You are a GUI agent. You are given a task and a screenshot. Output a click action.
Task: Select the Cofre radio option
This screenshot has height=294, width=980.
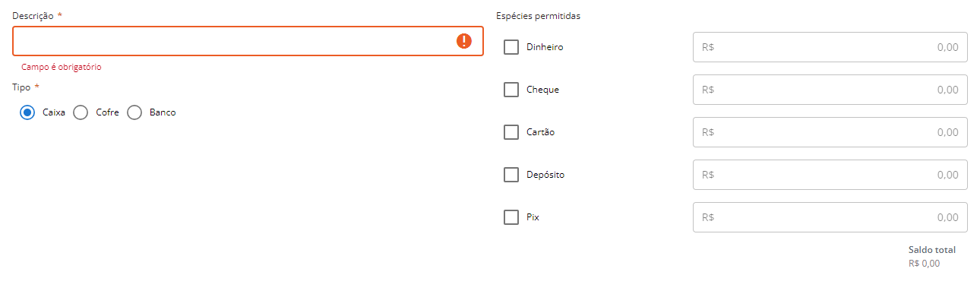[x=81, y=112]
